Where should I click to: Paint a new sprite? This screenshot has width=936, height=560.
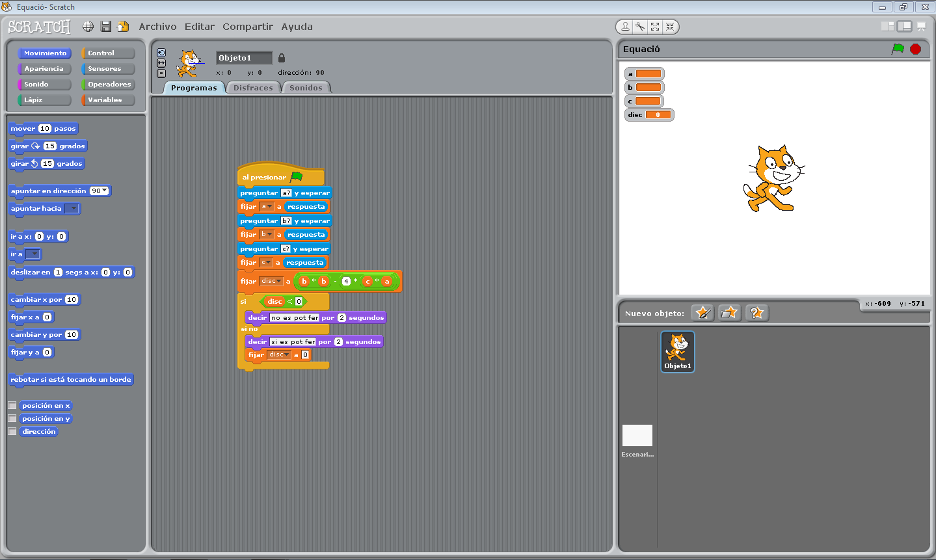click(702, 313)
